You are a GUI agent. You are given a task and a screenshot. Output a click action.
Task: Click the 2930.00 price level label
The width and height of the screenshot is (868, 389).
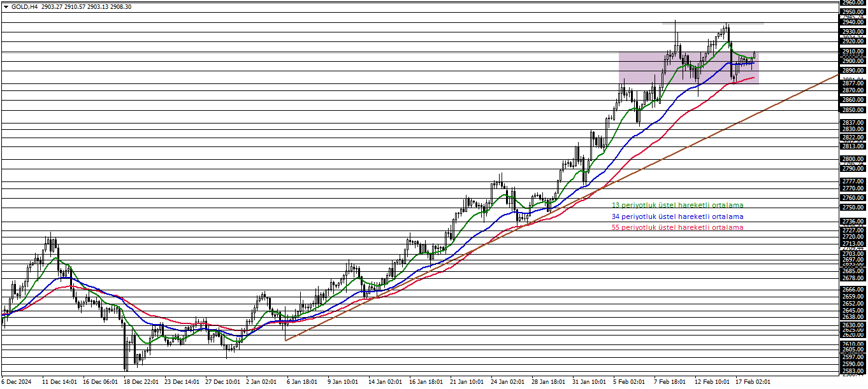(853, 31)
